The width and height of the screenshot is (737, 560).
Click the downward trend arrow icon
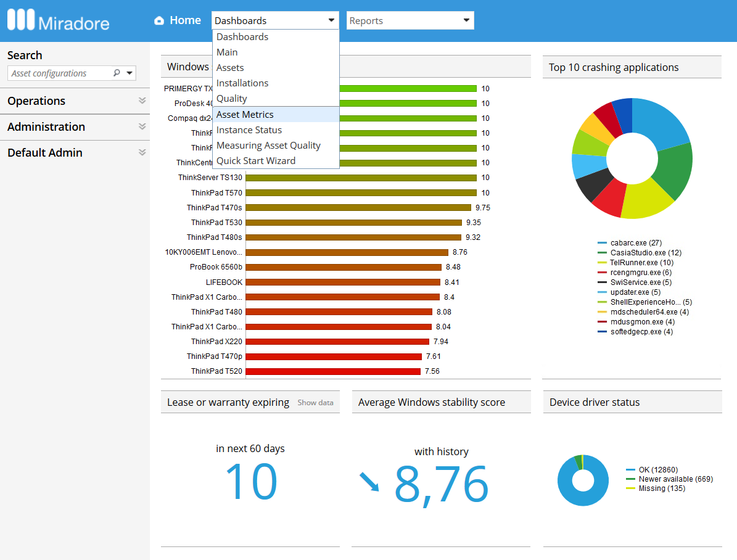pyautogui.click(x=369, y=482)
